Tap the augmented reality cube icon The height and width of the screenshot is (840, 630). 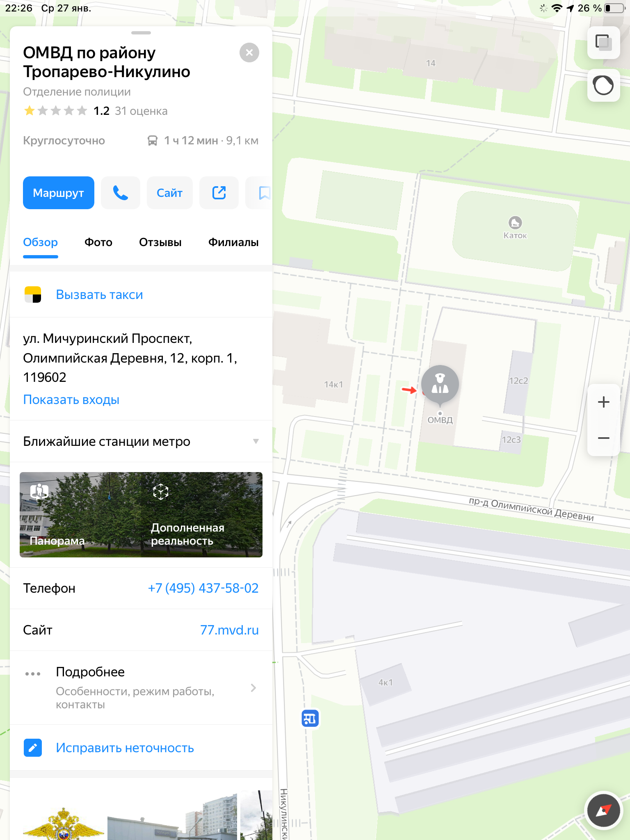pyautogui.click(x=161, y=491)
